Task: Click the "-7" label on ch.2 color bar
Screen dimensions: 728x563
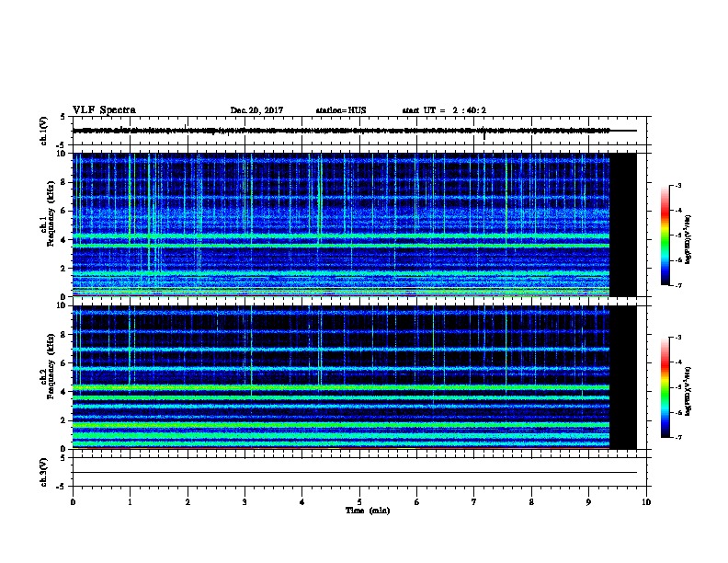Action: coord(677,438)
